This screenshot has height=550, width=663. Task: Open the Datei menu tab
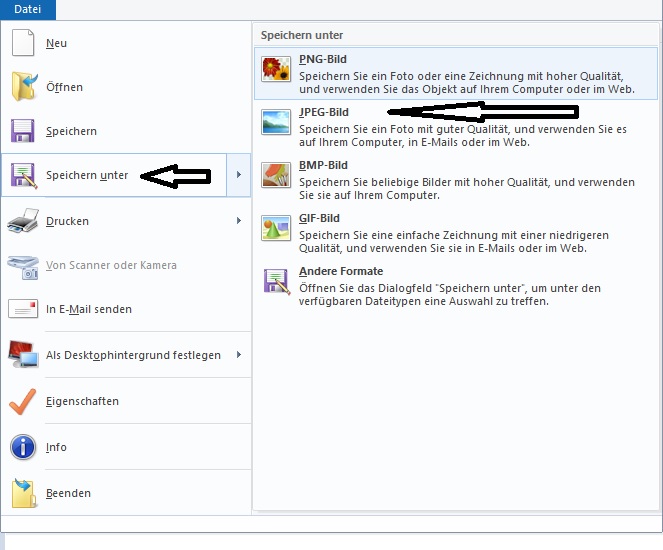click(x=28, y=10)
